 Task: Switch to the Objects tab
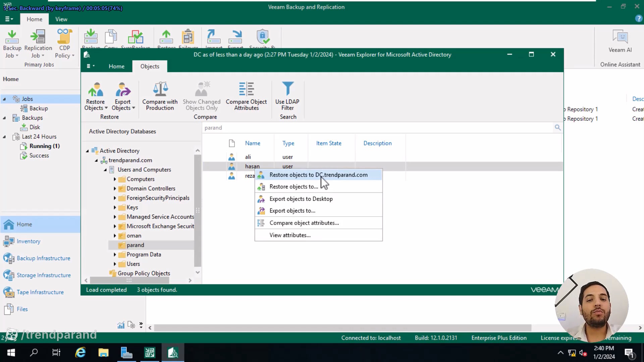pyautogui.click(x=150, y=66)
